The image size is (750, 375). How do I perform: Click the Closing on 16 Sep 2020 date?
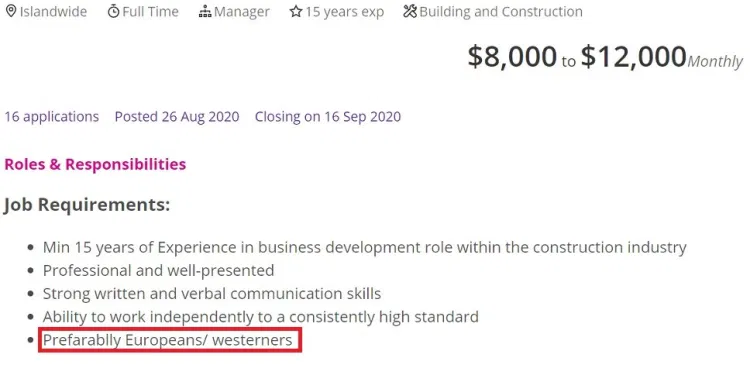pyautogui.click(x=328, y=117)
